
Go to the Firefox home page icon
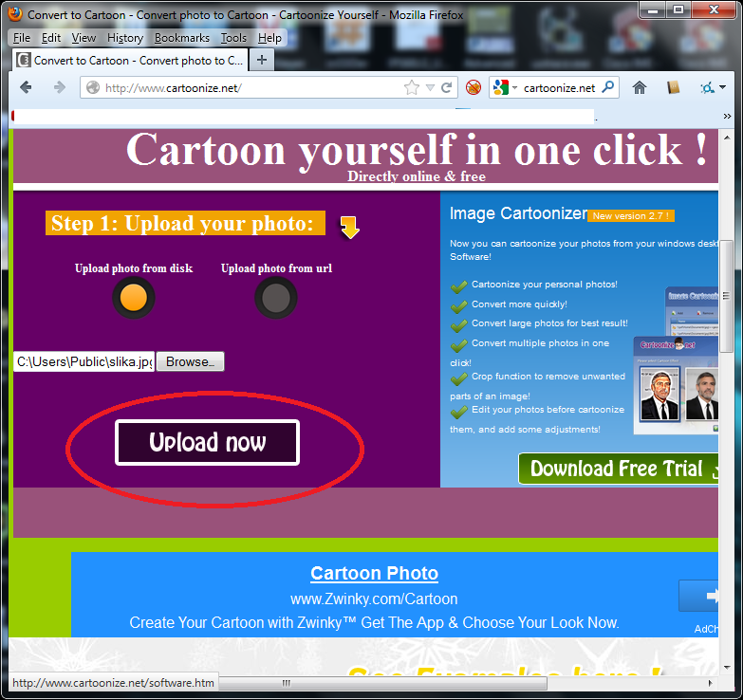[640, 87]
